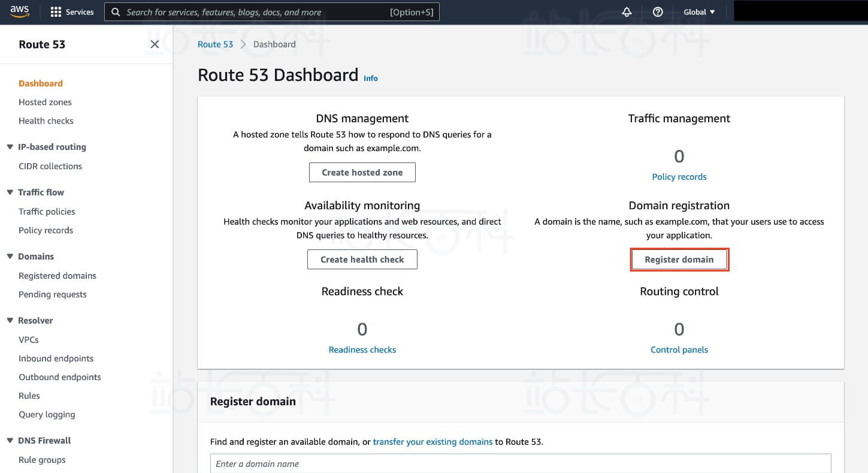The image size is (868, 473).
Task: Collapse the IP-based routing section
Action: pyautogui.click(x=10, y=147)
